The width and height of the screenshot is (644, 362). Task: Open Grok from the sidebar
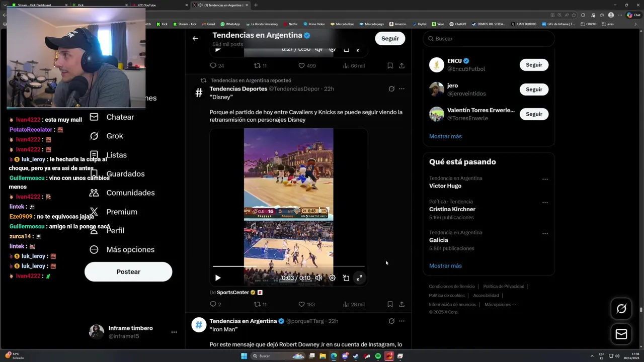point(106,136)
